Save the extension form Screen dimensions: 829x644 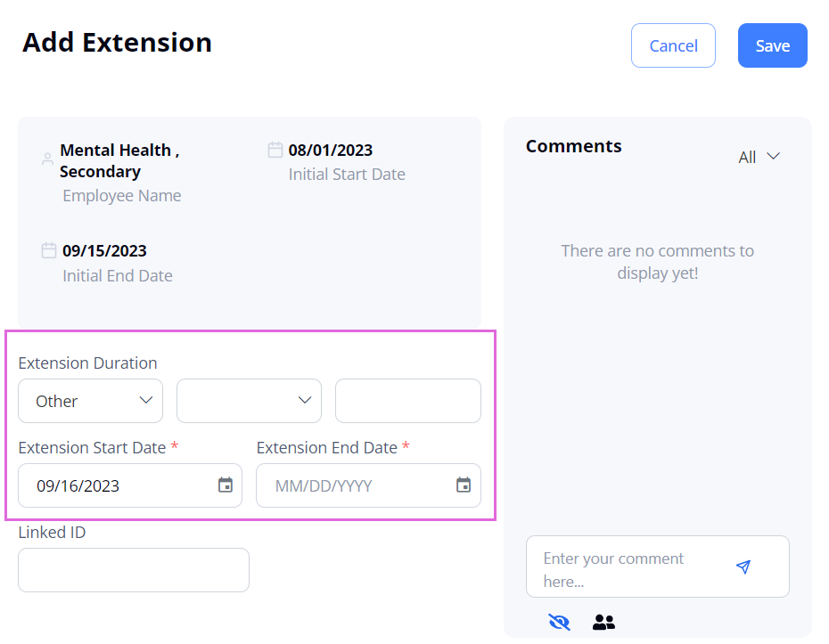[772, 45]
